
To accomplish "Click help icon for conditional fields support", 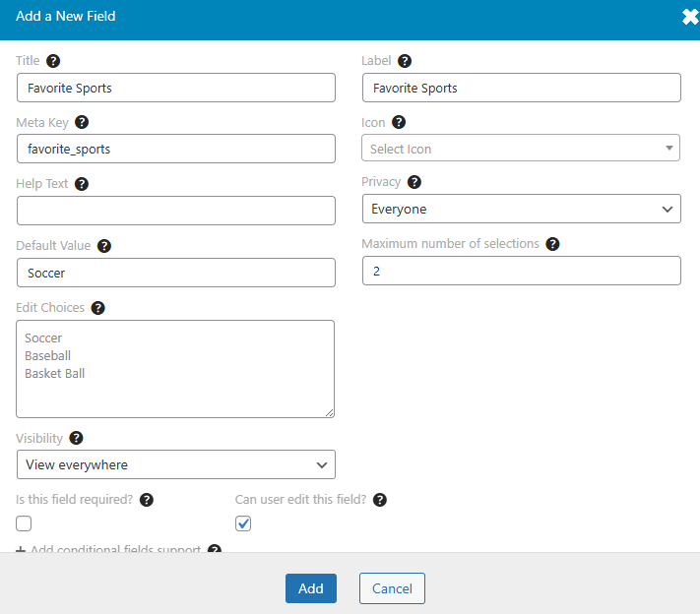I will coord(215,549).
